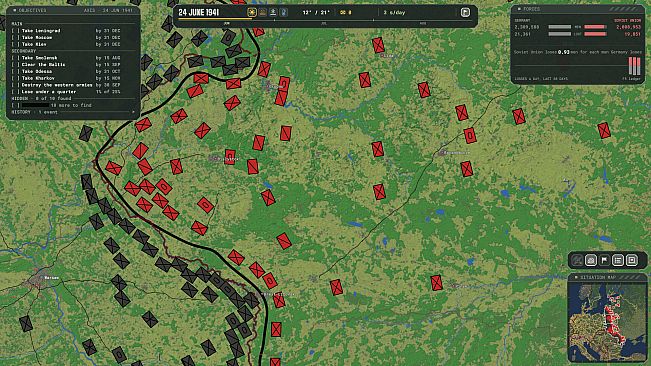Click the square frame icon in the lower-right toolbar
This screenshot has height=366, width=651.
(631, 261)
